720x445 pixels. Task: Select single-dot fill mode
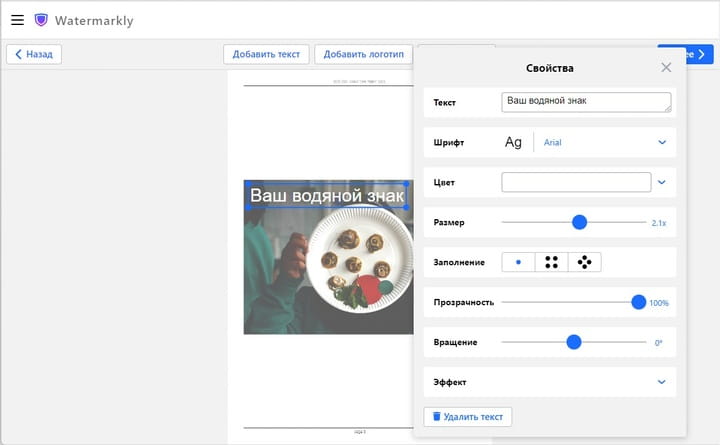[518, 262]
